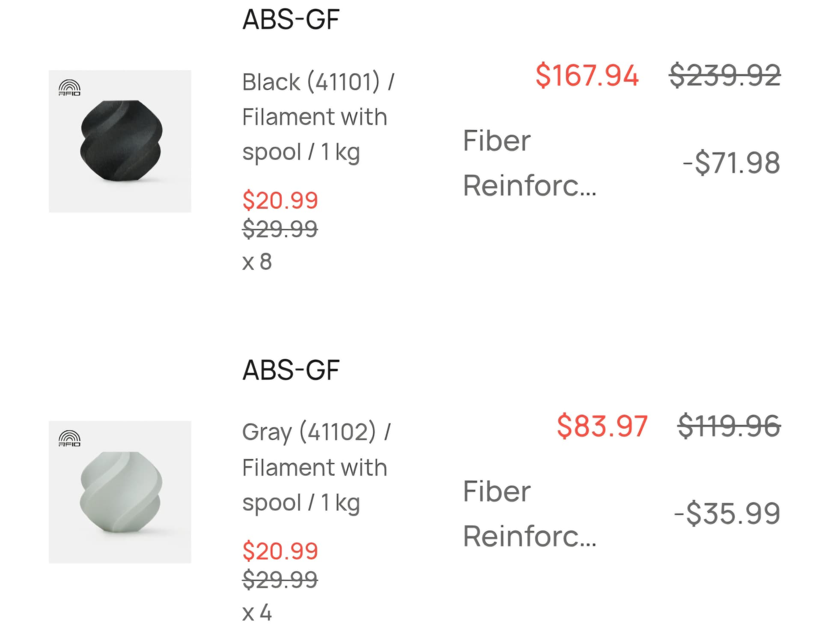Click the RFID icon on the black filament image
The image size is (822, 644).
[69, 88]
